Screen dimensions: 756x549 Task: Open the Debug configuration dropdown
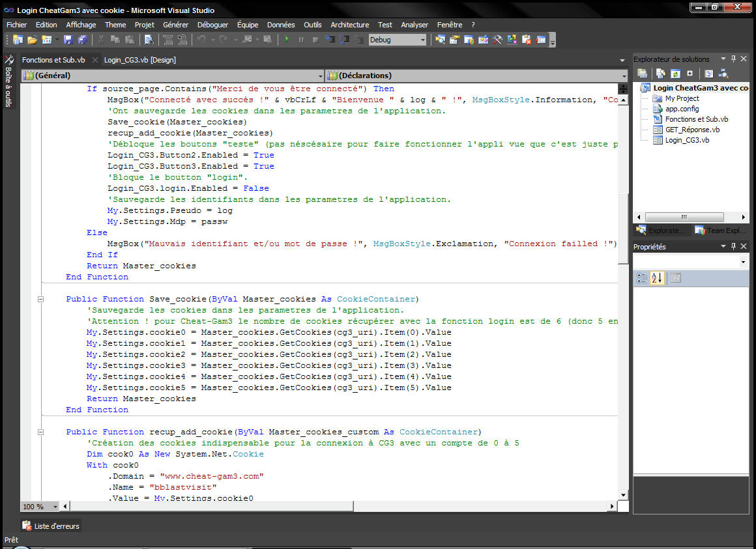423,40
